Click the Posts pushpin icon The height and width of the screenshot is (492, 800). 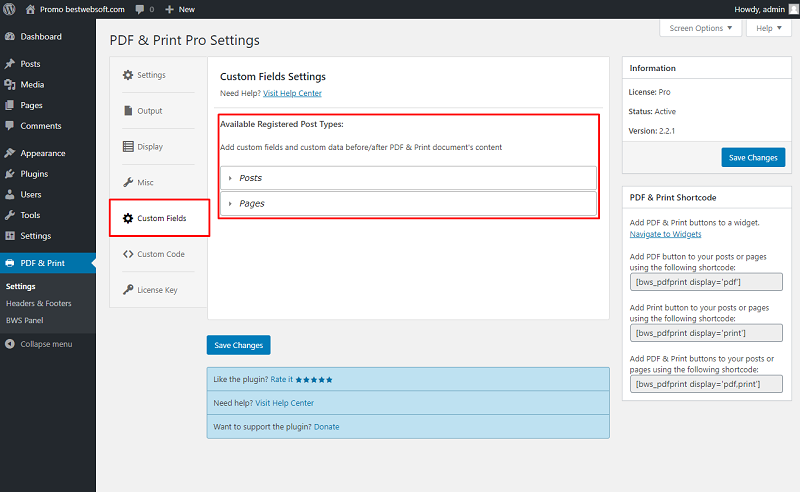point(10,64)
